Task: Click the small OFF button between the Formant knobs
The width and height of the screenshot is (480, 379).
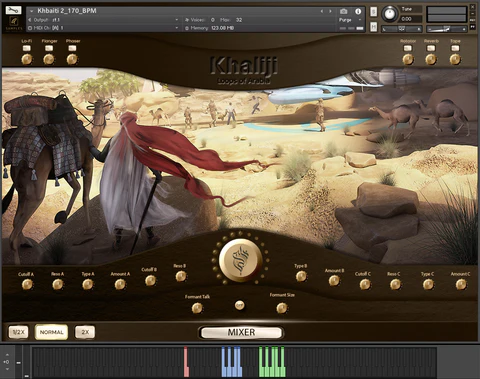Action: 239,305
